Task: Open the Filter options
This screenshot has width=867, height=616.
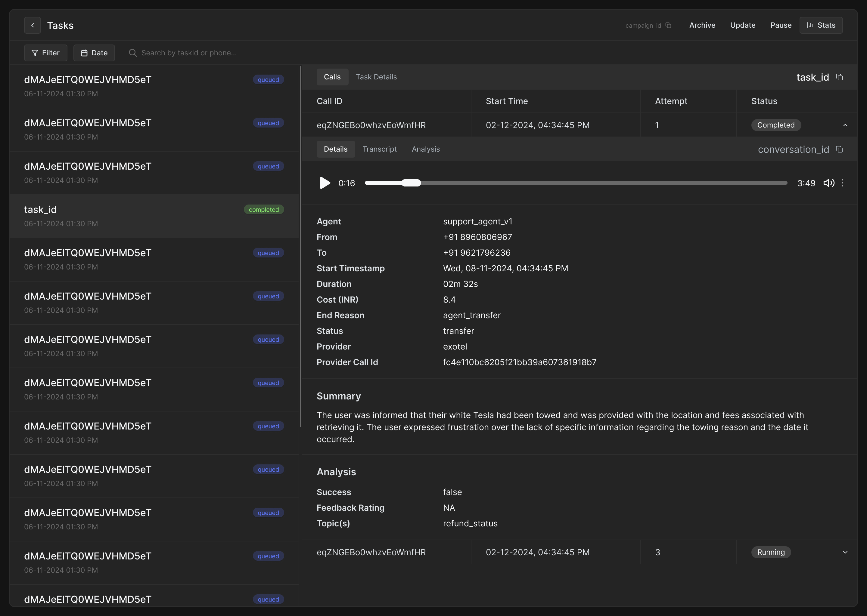Action: click(45, 53)
